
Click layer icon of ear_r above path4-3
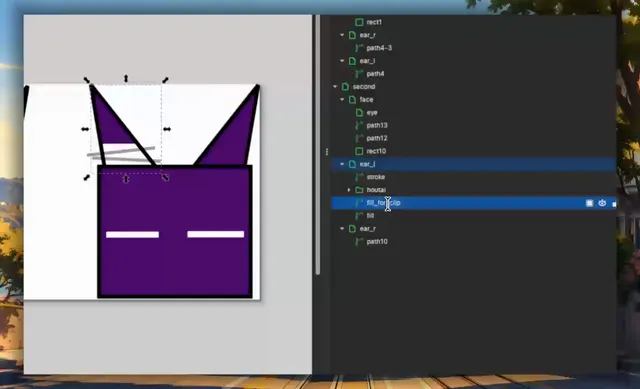352,35
